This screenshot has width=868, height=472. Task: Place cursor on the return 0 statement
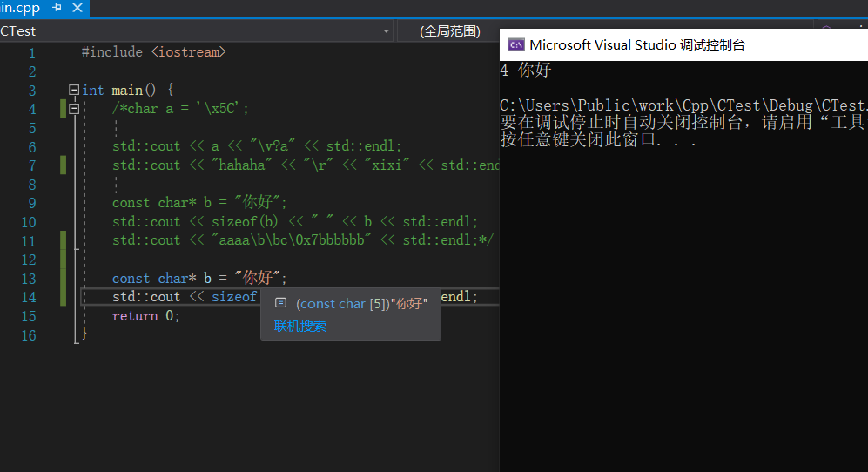145,316
